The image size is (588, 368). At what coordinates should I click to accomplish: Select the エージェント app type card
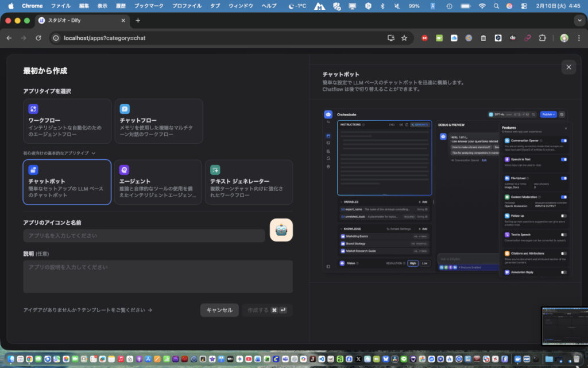(x=158, y=182)
